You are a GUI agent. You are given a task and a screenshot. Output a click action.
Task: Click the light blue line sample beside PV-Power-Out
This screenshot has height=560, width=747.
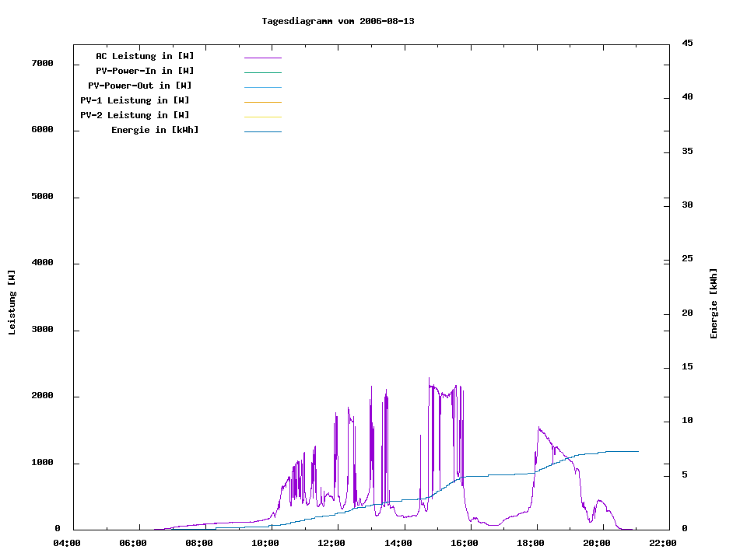262,87
